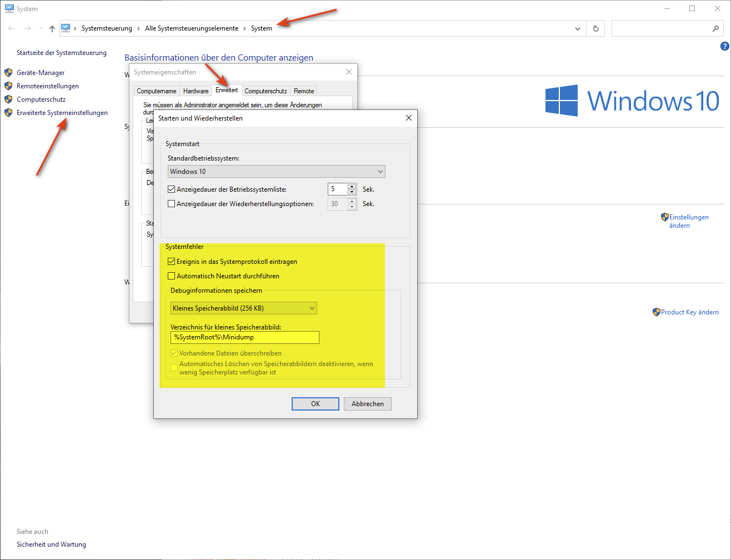Viewport: 731px width, 560px height.
Task: Open the Kleines Speicherabbild dropdown
Action: (x=244, y=308)
